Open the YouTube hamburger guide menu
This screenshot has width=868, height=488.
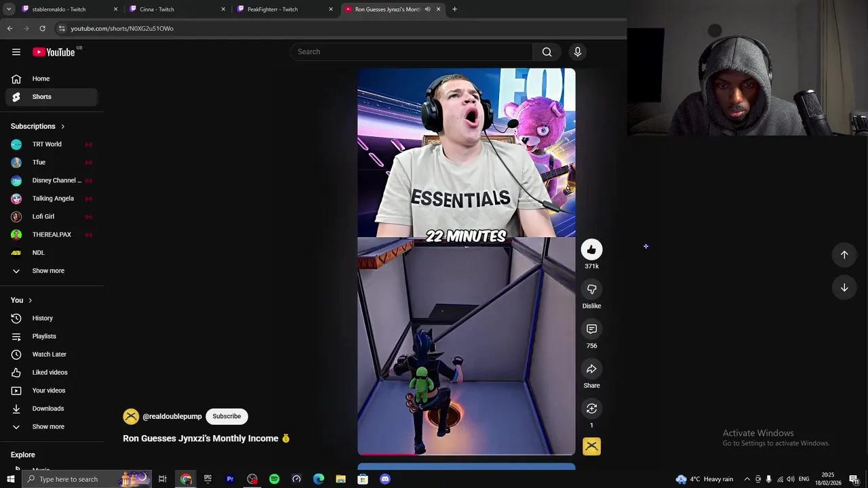[x=16, y=52]
